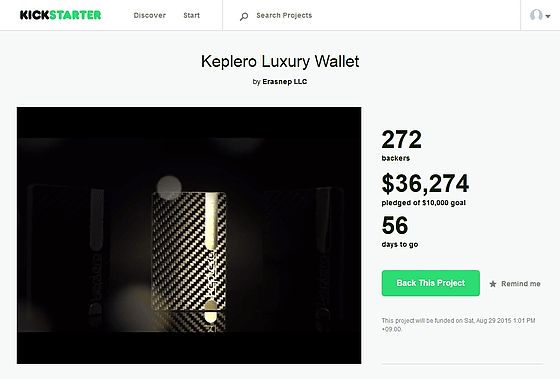560x379 pixels.
Task: Click the Back This Project button
Action: coord(431,283)
